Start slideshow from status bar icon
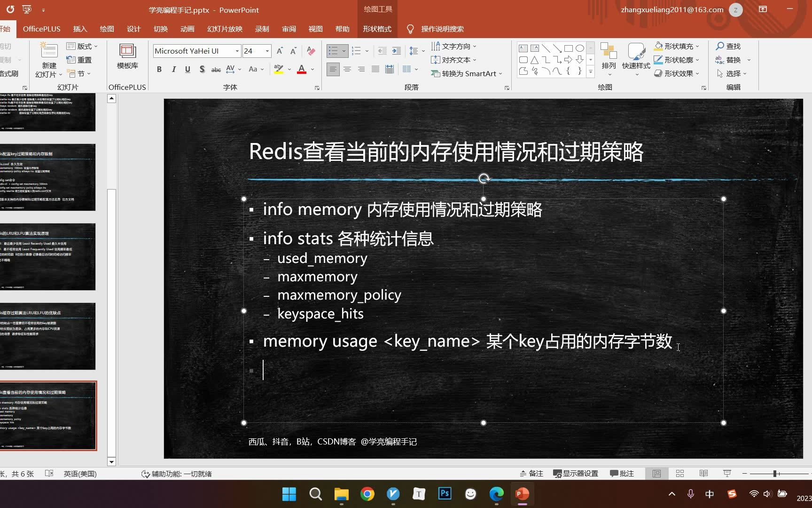Screen dimensions: 812x508 727,474
